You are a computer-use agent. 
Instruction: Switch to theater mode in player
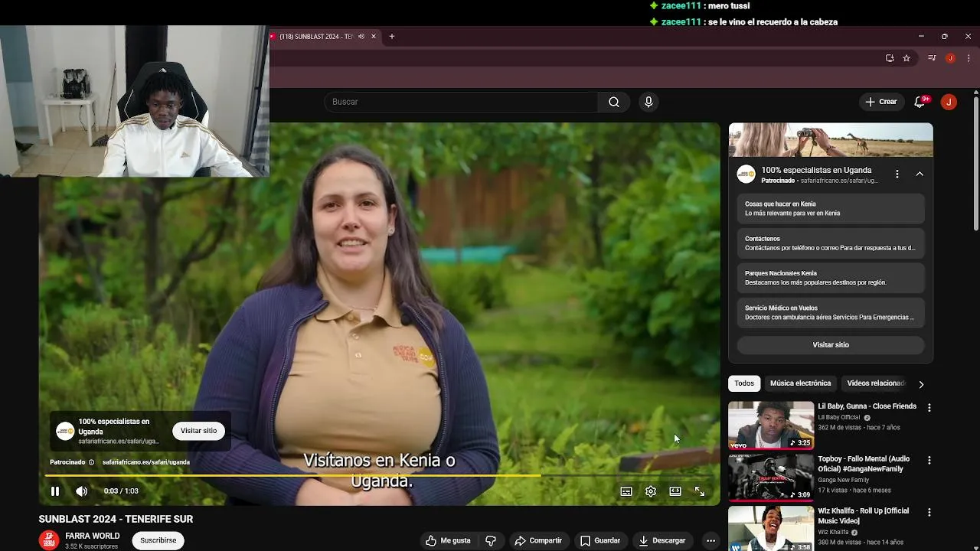coord(675,491)
